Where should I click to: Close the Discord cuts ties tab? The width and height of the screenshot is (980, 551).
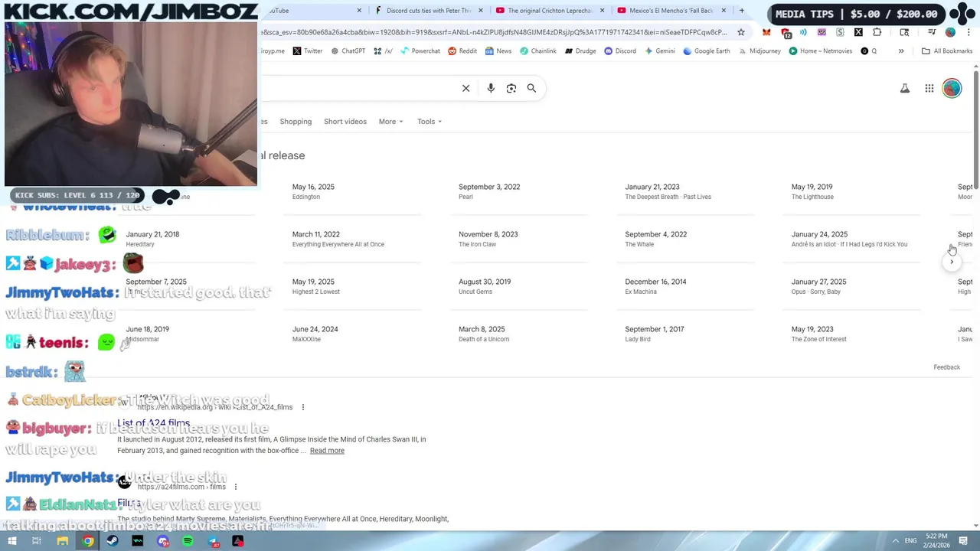click(x=481, y=11)
